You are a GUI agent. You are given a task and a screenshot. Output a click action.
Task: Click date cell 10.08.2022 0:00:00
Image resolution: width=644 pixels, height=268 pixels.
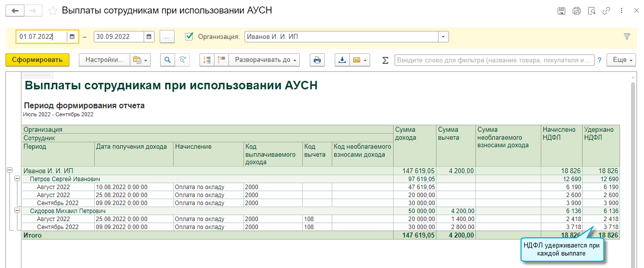click(134, 187)
